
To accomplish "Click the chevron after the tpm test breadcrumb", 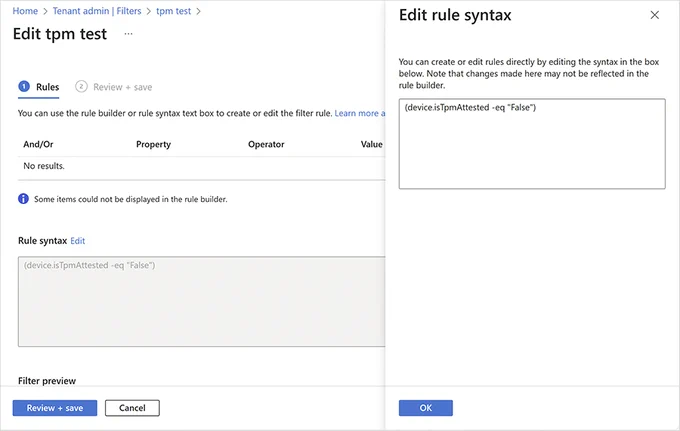I will pos(199,11).
